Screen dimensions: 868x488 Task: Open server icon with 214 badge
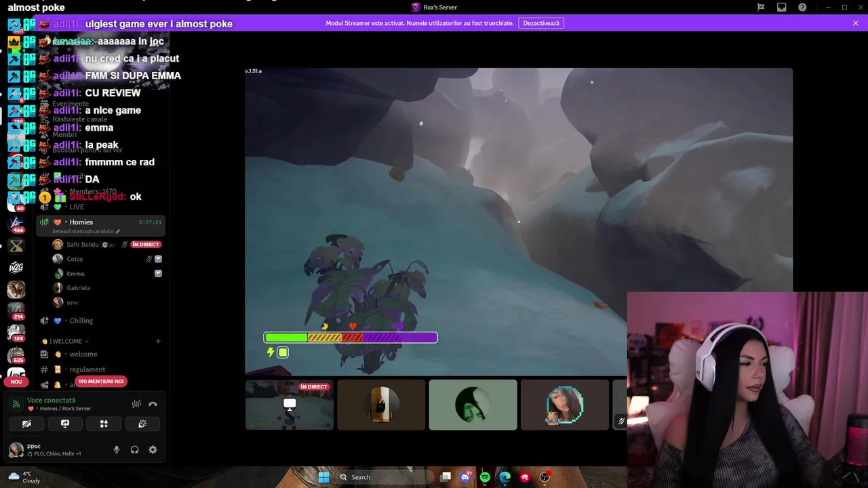point(16,311)
